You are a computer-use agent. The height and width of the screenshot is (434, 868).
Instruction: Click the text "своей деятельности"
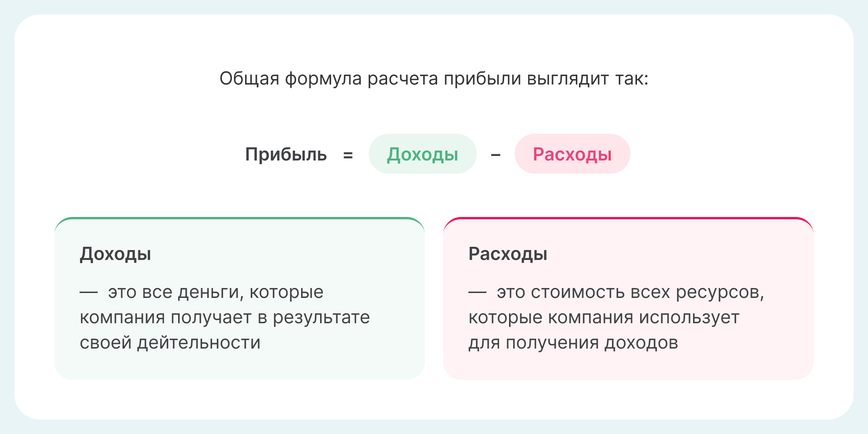tap(170, 343)
